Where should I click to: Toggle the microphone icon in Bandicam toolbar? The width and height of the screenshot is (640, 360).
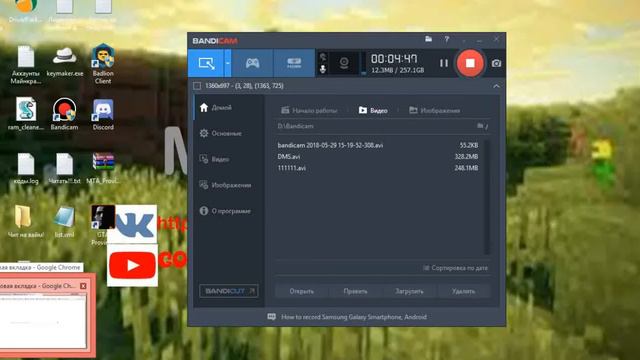[323, 69]
